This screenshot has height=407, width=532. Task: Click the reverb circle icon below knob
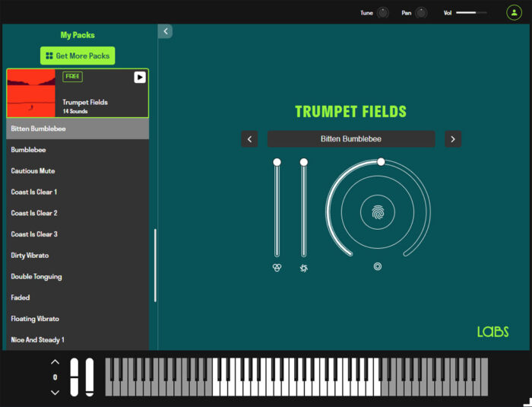tap(378, 266)
